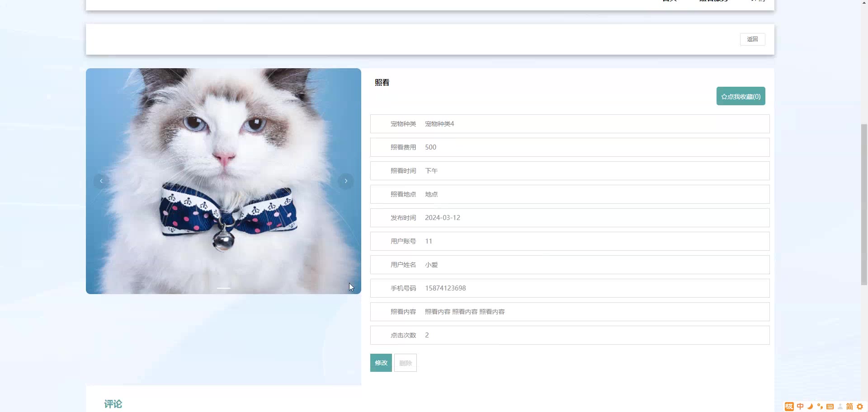Click the 极 input method logo icon
Image resolution: width=868 pixels, height=412 pixels.
[x=789, y=407]
